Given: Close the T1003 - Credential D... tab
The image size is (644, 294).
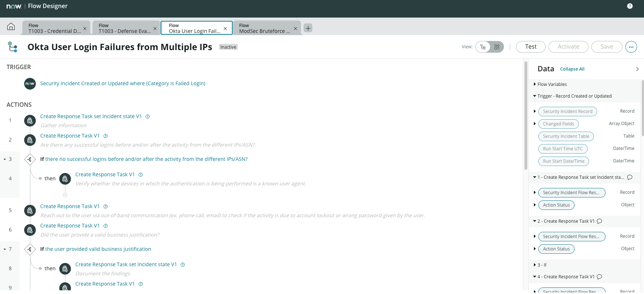Looking at the screenshot, I should 85,29.
